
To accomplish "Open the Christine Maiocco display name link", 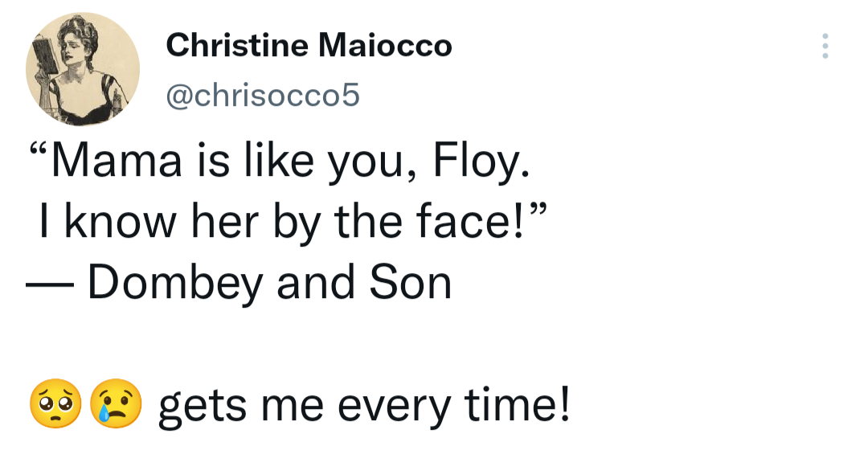I will coord(309,46).
